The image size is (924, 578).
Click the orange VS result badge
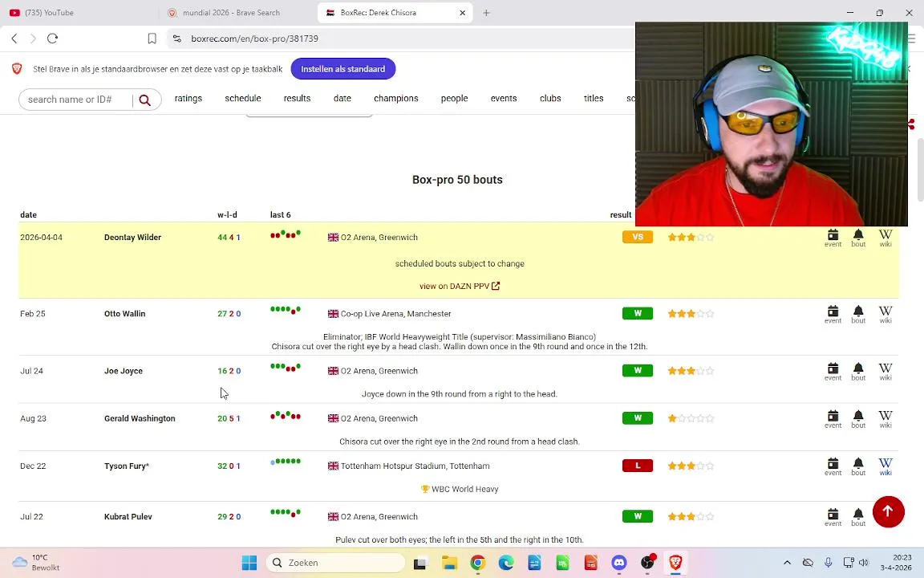(638, 237)
